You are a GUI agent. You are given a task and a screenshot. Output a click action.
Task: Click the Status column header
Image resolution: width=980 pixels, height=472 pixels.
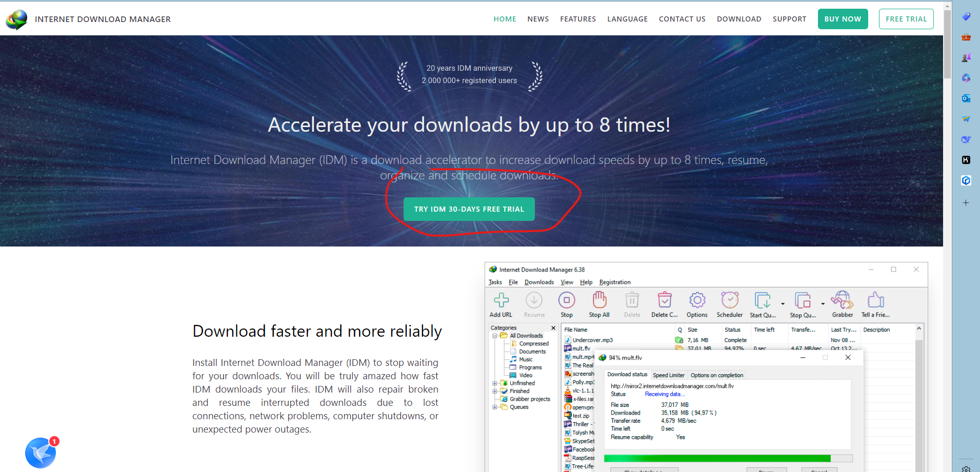(x=735, y=330)
